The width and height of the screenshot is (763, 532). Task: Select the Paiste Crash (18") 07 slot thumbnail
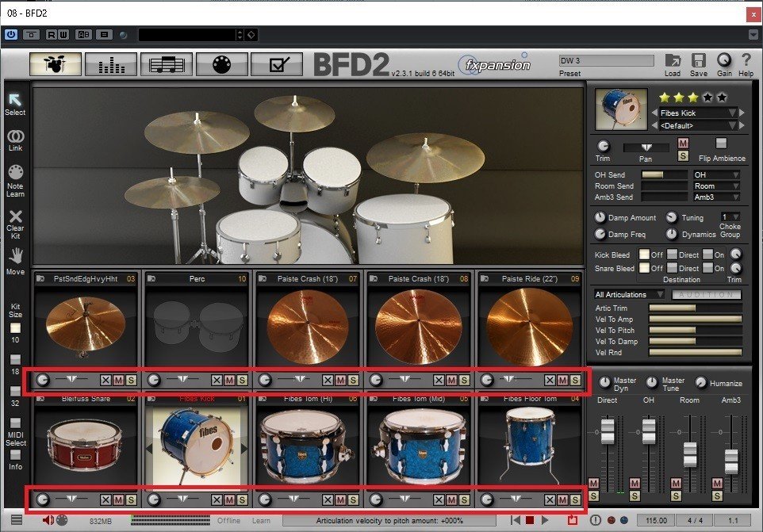pyautogui.click(x=308, y=327)
